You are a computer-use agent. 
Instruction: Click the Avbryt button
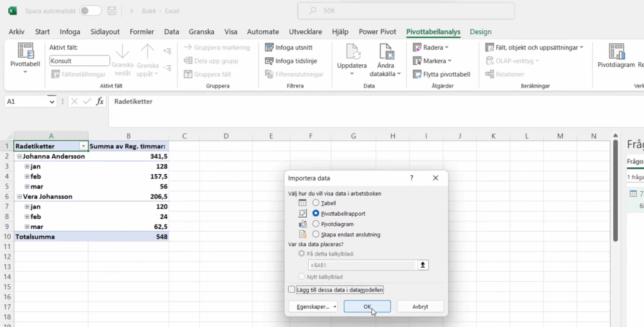420,307
